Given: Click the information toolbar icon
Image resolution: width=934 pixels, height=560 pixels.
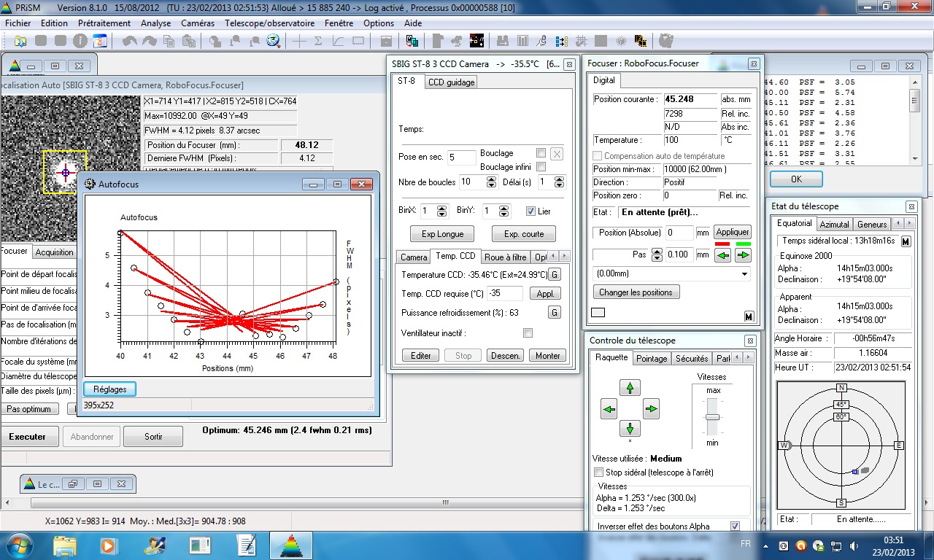Looking at the screenshot, I should [80, 41].
